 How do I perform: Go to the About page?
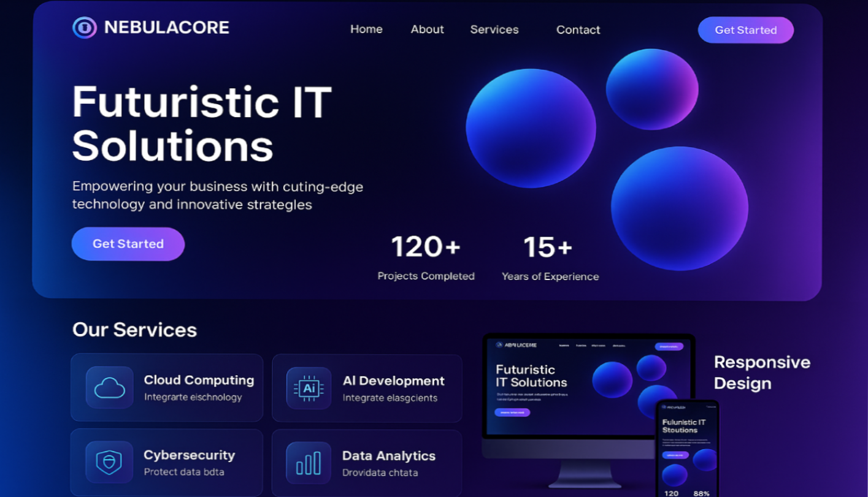point(427,29)
